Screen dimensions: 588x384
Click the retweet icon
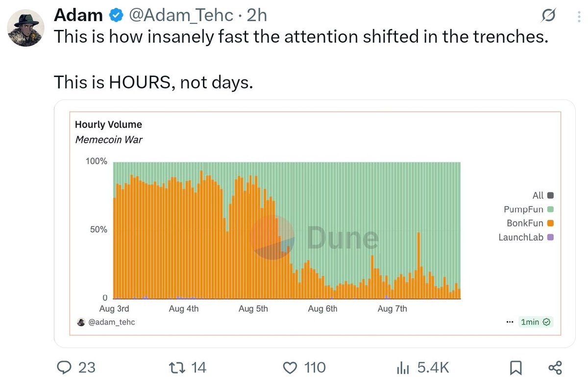[175, 367]
